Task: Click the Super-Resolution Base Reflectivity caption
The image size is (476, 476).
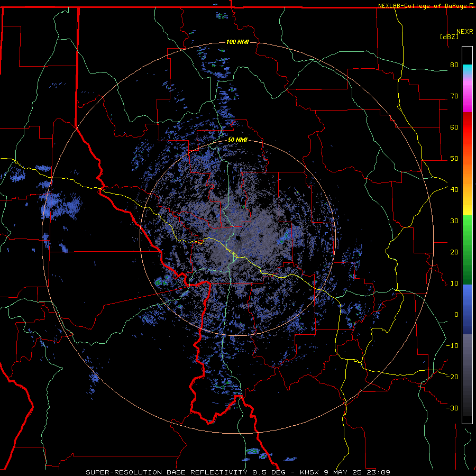Action: tap(167, 472)
